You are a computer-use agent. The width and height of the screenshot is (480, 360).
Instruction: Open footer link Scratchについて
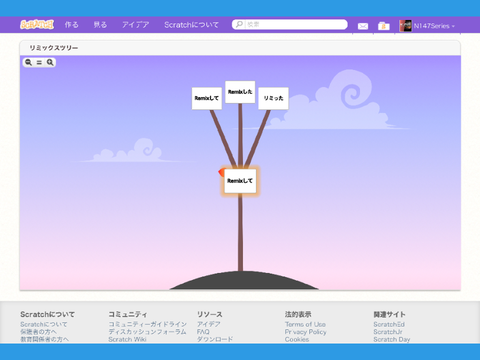point(44,324)
